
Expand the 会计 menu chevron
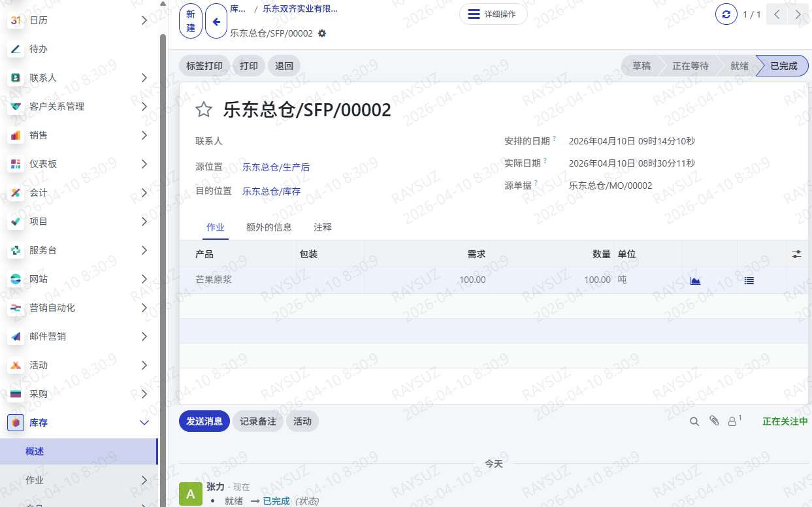point(144,193)
